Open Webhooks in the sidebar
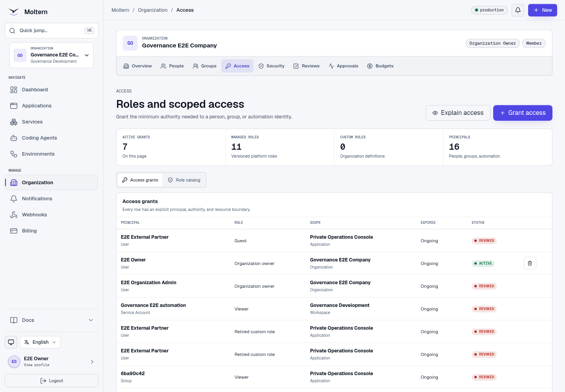The height and width of the screenshot is (392, 565). [51, 215]
